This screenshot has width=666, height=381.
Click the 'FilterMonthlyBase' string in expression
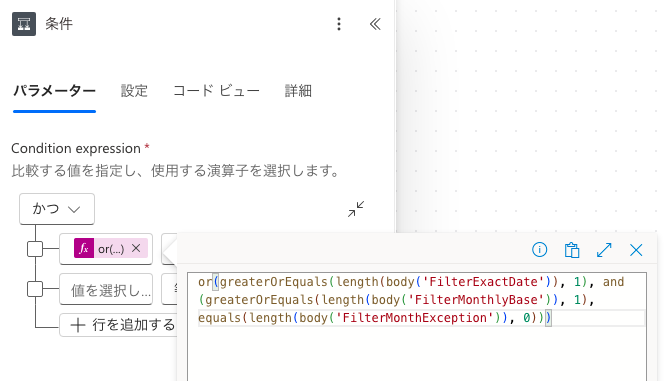477,300
